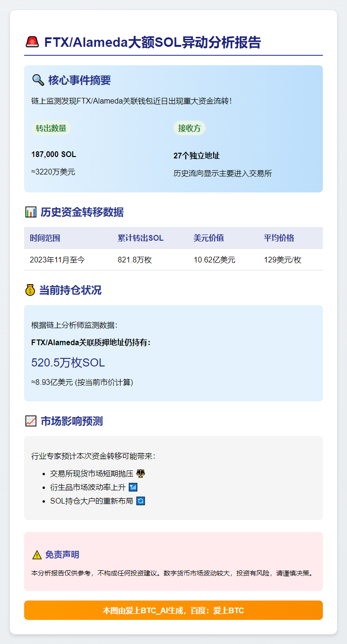Click the balance scale emoji after 短期抛压
This screenshot has width=347, height=644.
(x=140, y=473)
